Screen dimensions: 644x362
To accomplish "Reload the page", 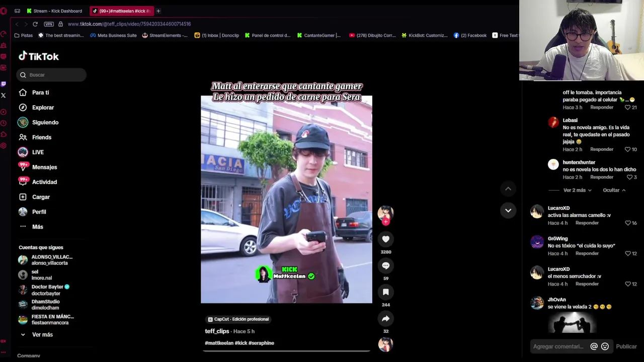I will coord(35,24).
